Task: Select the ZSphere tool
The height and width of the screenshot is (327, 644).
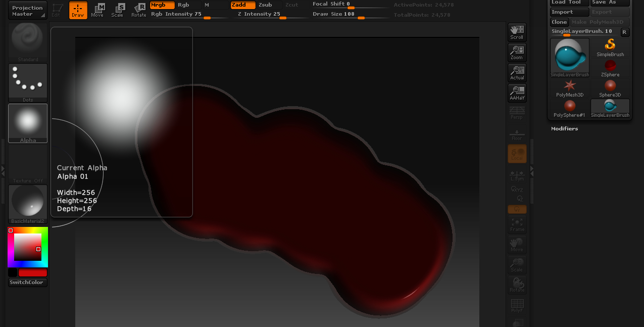Action: [610, 67]
